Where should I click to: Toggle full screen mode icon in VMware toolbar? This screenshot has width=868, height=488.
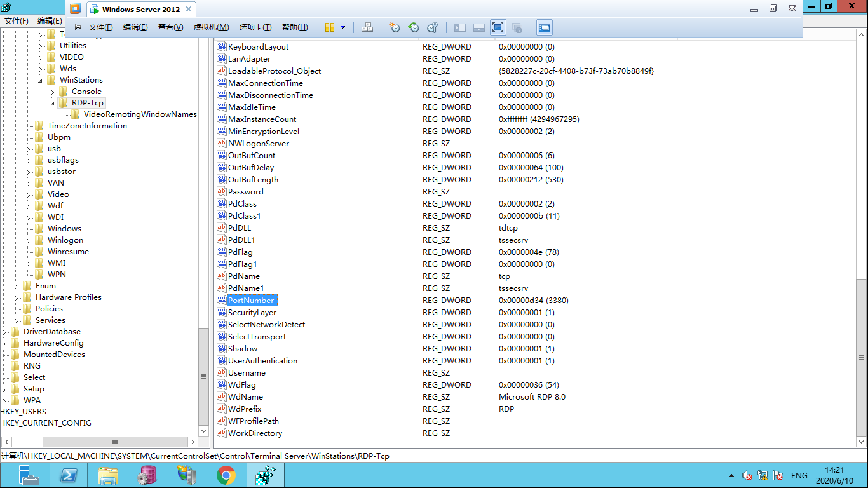point(498,27)
